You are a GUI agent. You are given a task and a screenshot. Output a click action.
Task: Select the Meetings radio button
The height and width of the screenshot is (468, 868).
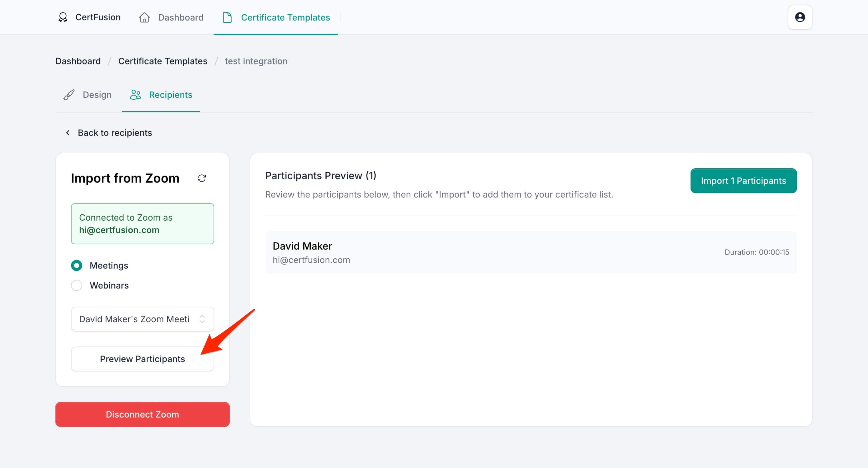click(77, 266)
